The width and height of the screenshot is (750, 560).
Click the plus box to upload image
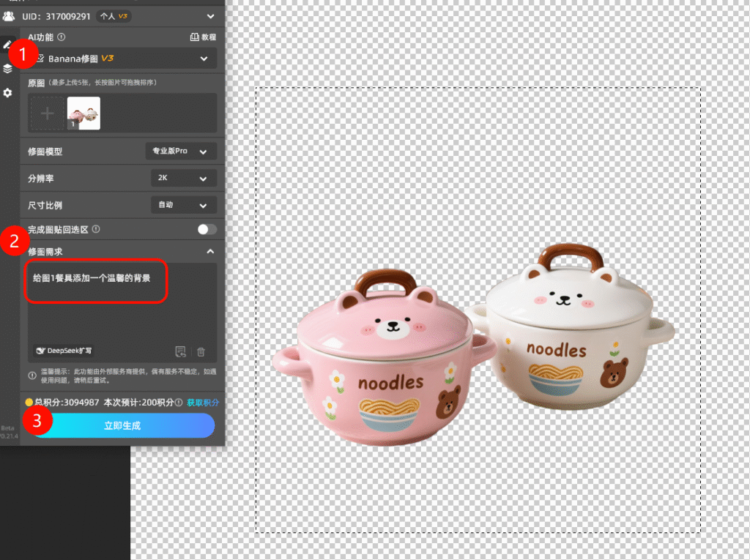coord(47,113)
